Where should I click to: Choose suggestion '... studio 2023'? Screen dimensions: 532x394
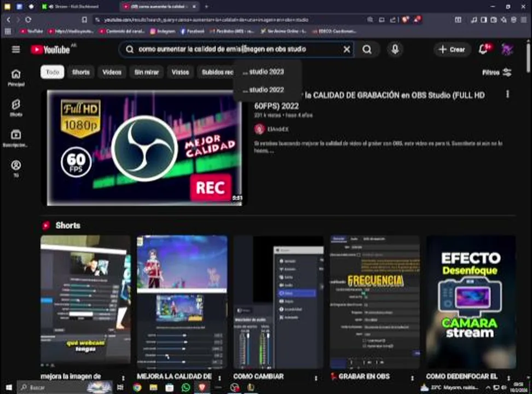[x=264, y=72]
